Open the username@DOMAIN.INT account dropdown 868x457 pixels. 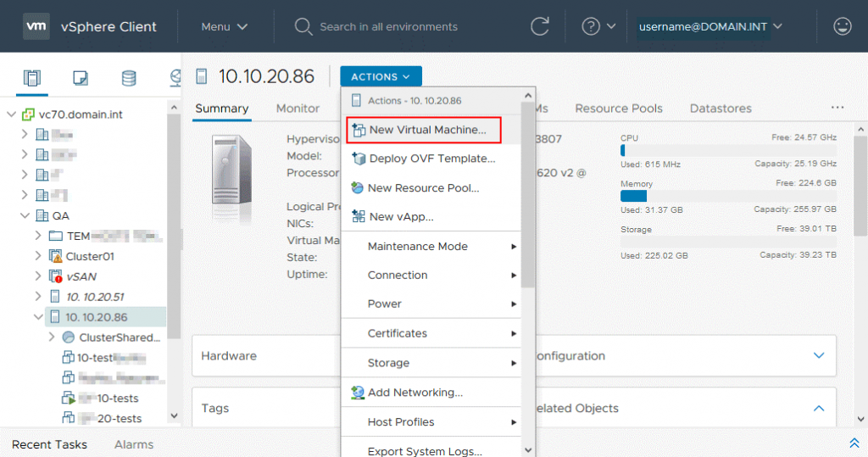click(x=709, y=26)
